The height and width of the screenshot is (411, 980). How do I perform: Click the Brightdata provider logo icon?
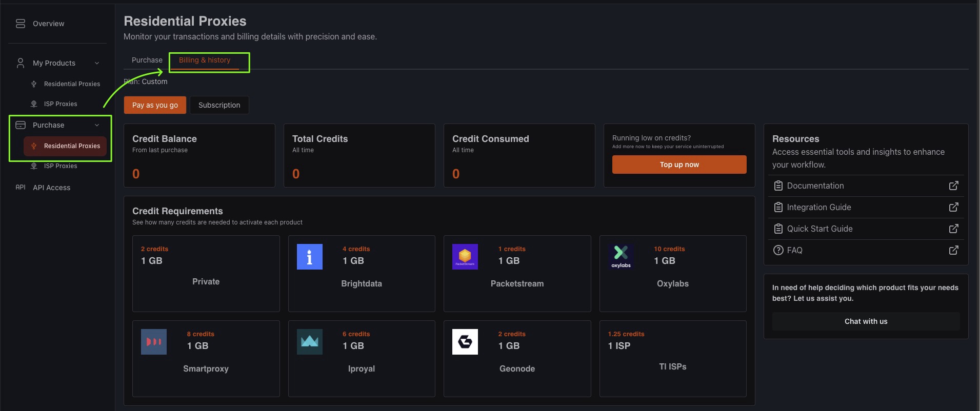point(309,257)
